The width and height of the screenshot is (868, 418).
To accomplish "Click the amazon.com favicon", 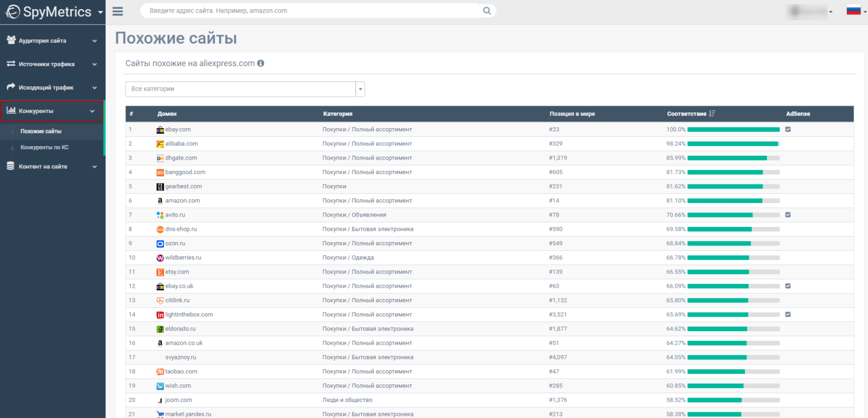I will tap(160, 201).
